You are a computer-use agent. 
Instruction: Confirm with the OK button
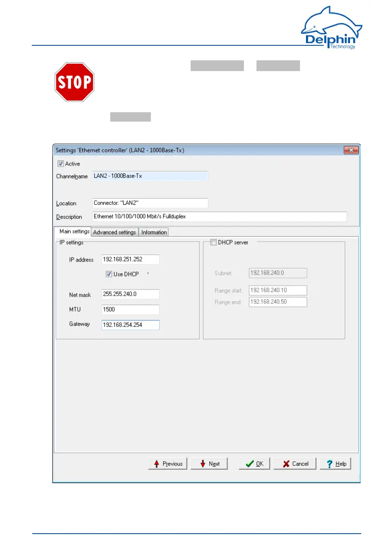pos(254,463)
